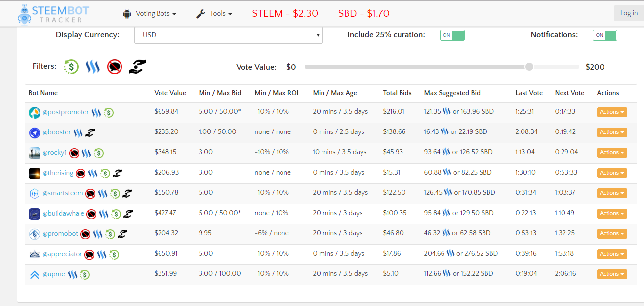This screenshot has height=306, width=644.
Task: Click the Min / Max ROI column header
Action: tap(277, 93)
